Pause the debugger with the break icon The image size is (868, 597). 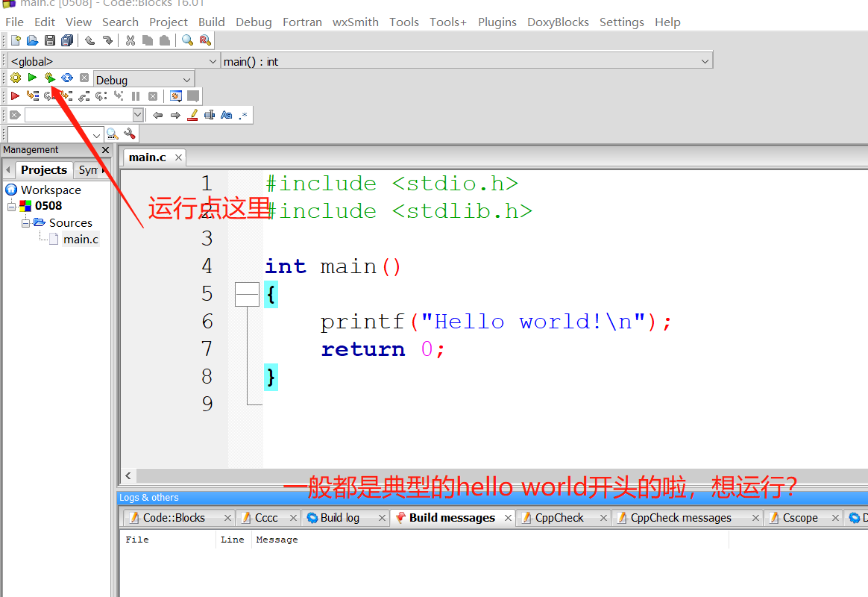coord(136,96)
